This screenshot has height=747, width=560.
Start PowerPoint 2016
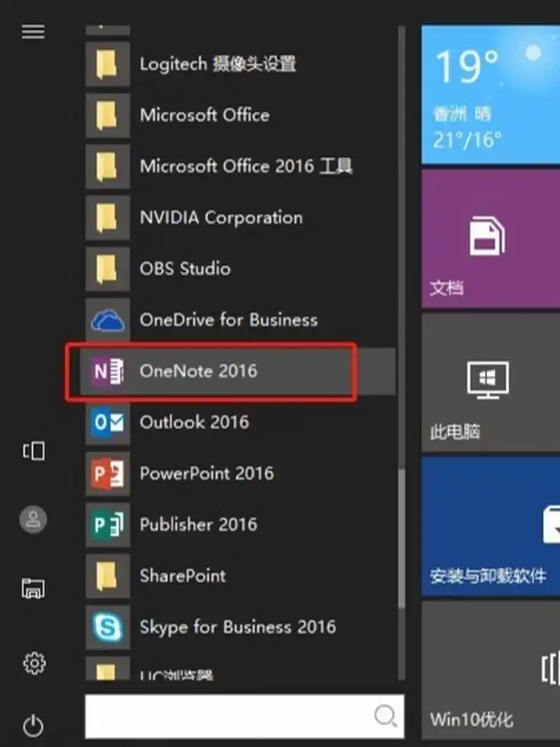[206, 473]
